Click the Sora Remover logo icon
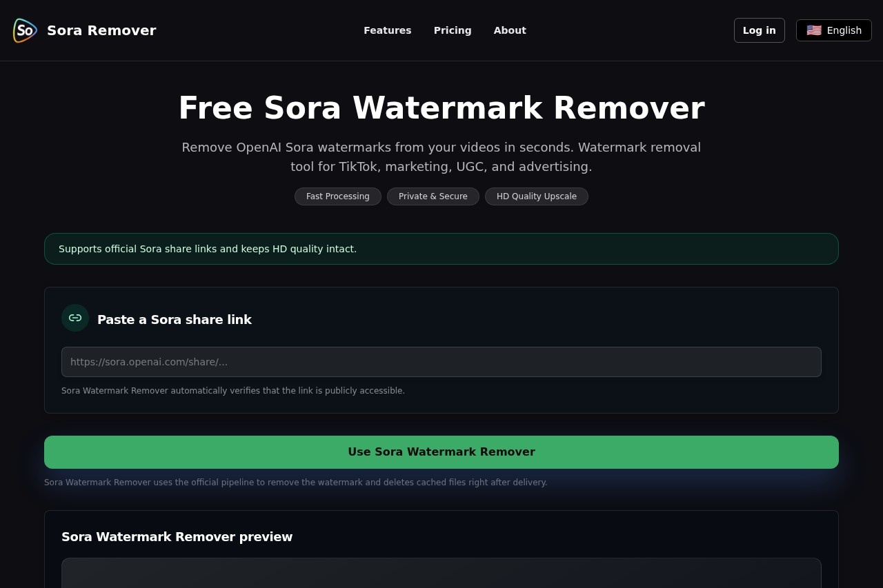 pos(25,30)
